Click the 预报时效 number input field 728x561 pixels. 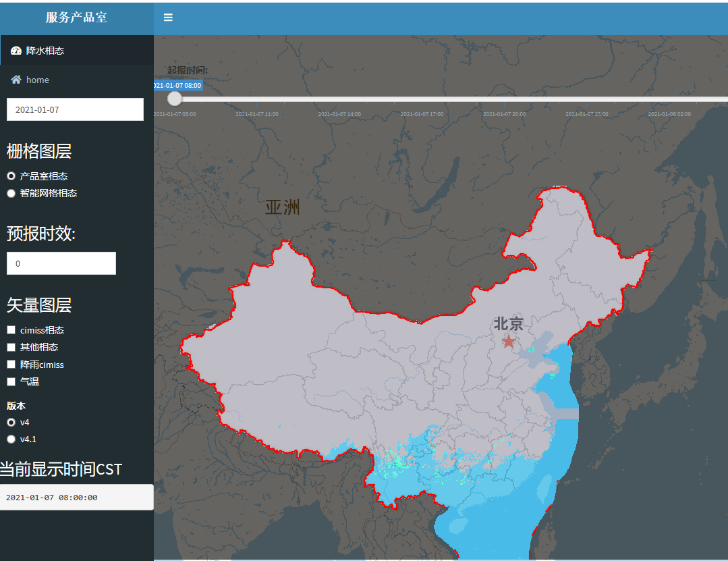(x=61, y=263)
